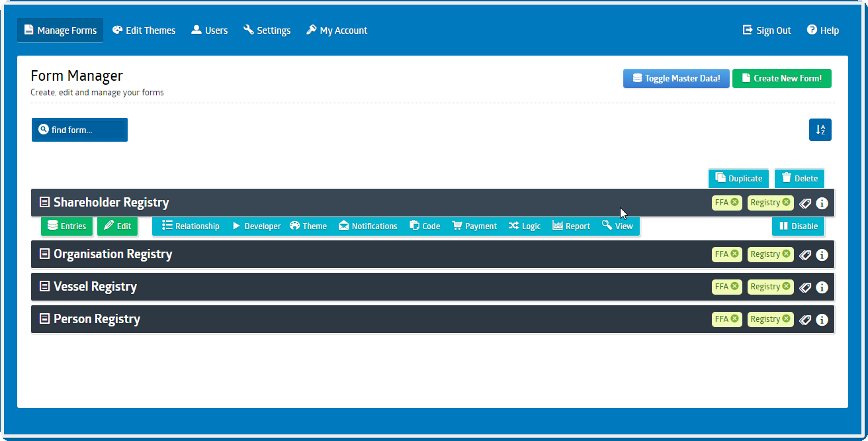Open Logic settings for Shareholder Registry
868x441 pixels.
(x=524, y=226)
